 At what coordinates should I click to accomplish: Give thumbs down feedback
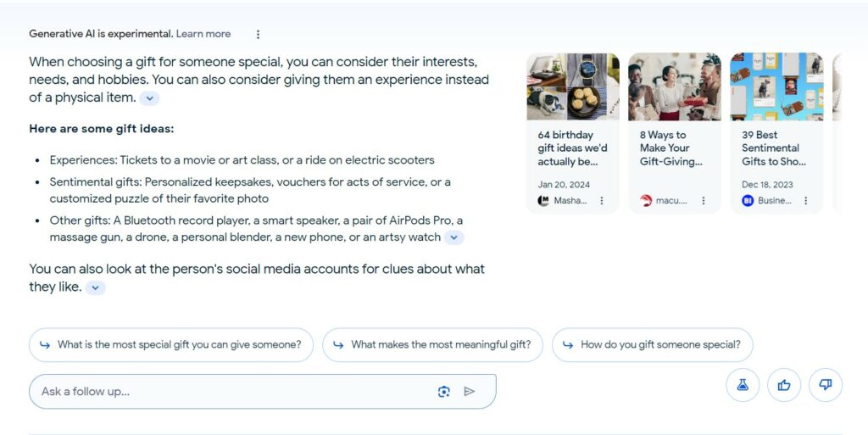click(x=826, y=385)
